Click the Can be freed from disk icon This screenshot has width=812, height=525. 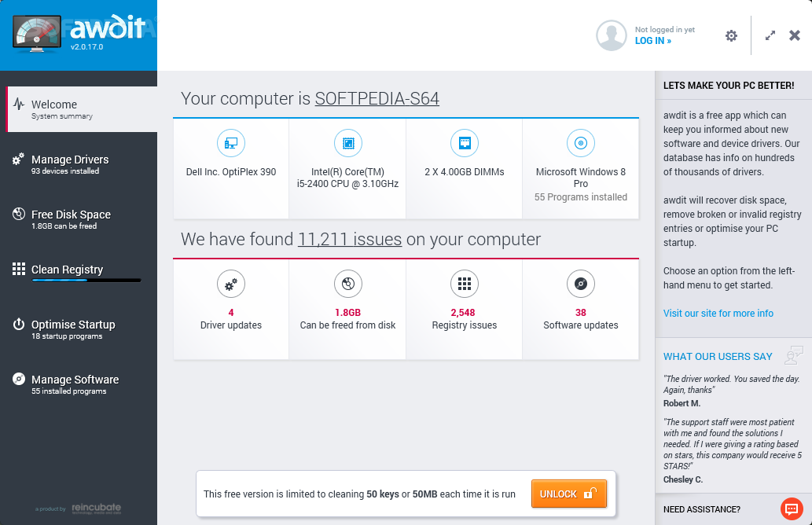(348, 284)
